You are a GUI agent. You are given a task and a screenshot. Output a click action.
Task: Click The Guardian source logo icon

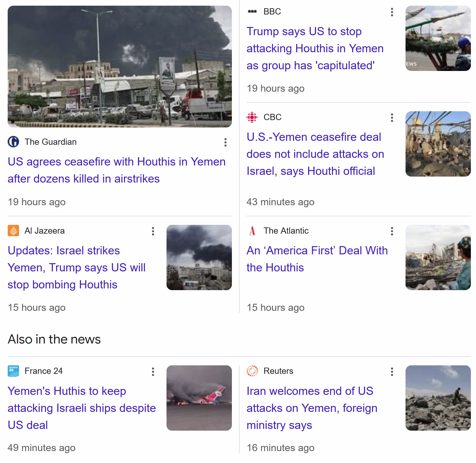click(13, 142)
